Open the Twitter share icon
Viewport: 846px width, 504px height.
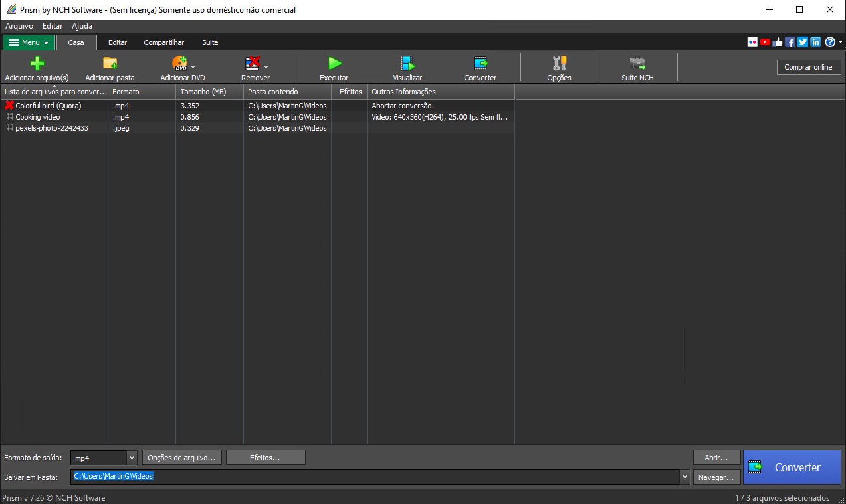pos(803,42)
